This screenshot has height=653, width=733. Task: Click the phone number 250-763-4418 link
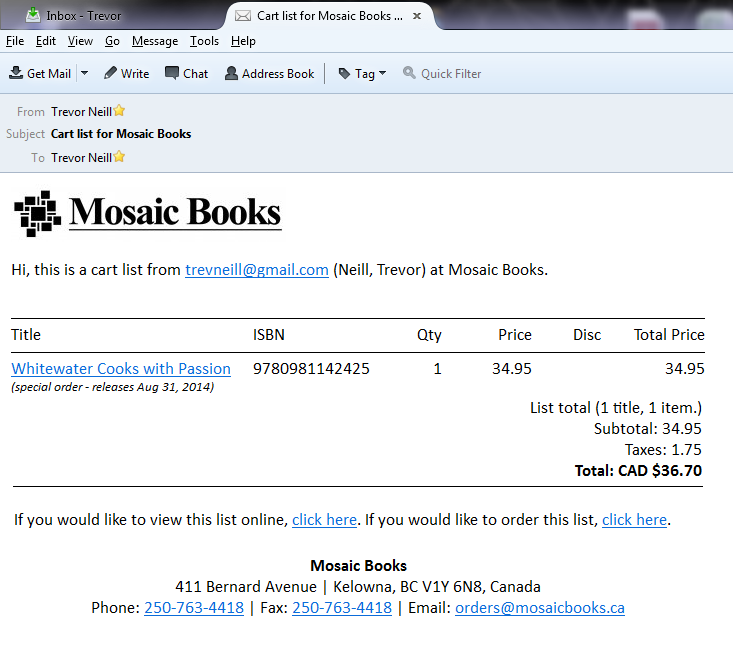pos(194,608)
